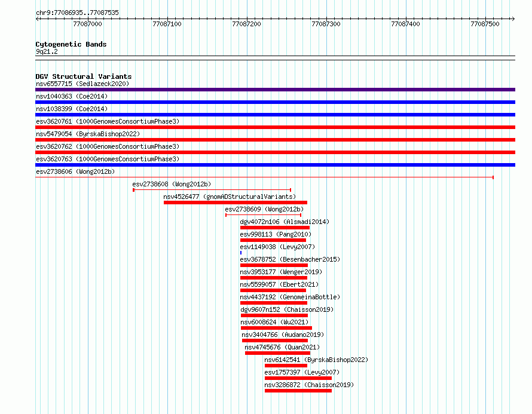This screenshot has height=414, width=532.
Task: Open nsv3286872 (Chaisson2019) variant label
Action: point(309,385)
